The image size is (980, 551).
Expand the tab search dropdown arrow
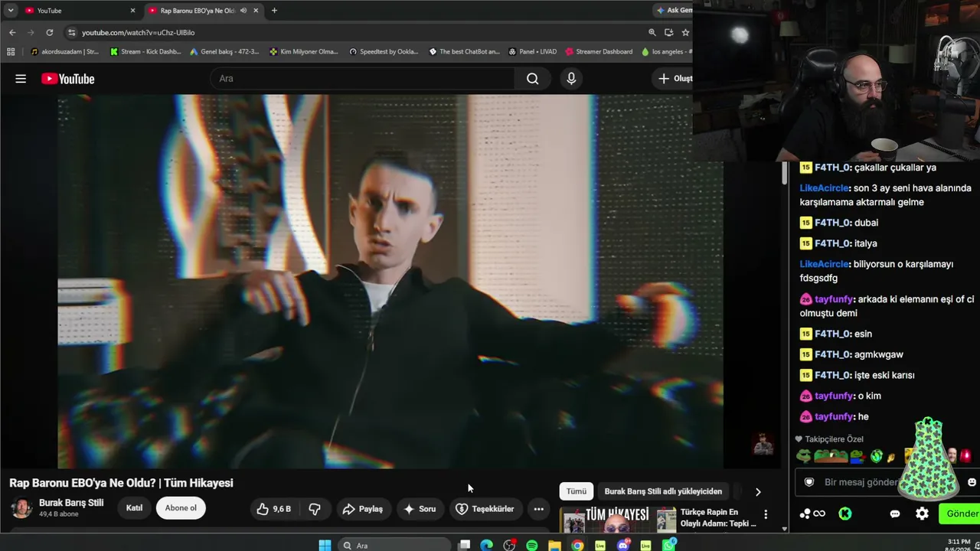tap(11, 11)
